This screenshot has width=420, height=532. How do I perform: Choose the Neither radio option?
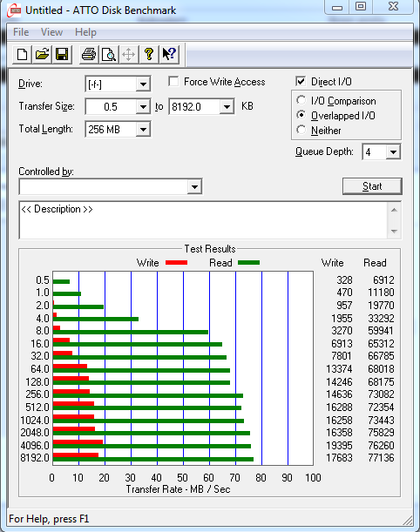tap(301, 130)
